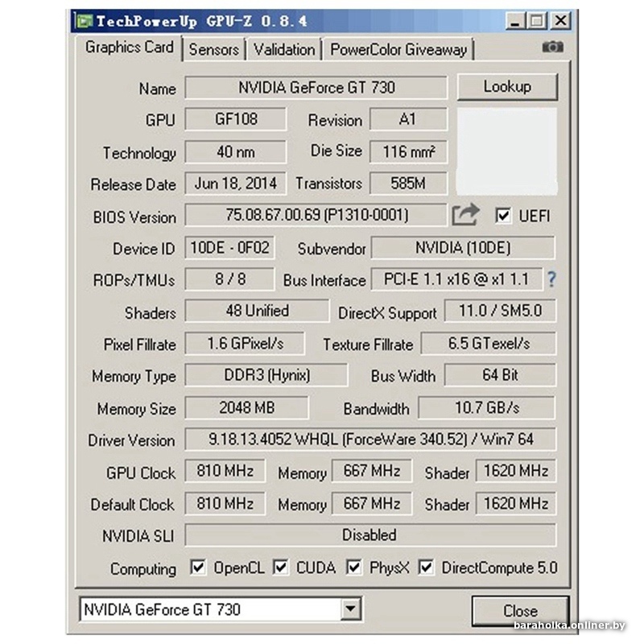Click the Technology value 40 nm
The height and width of the screenshot is (644, 644).
point(236,152)
